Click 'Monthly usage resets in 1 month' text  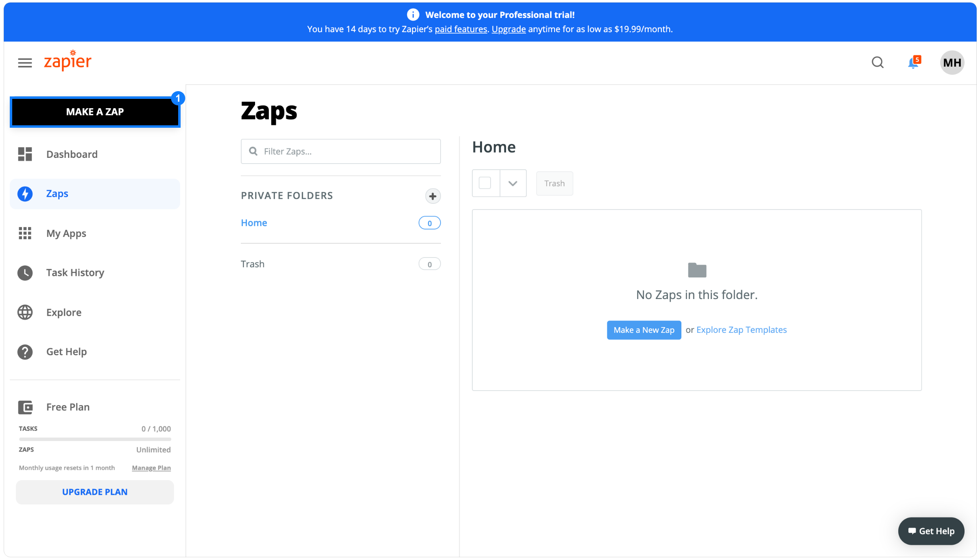point(67,468)
